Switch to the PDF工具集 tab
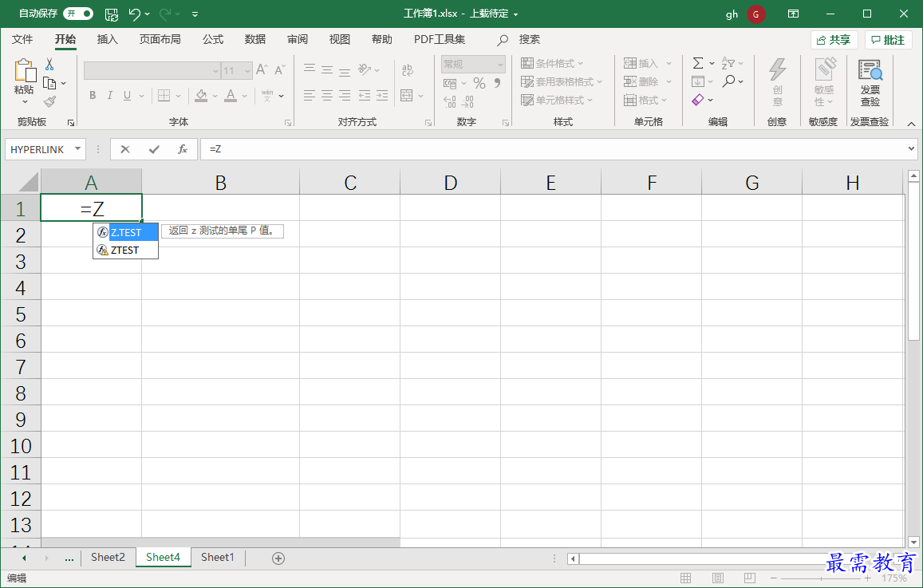This screenshot has height=588, width=923. click(439, 39)
